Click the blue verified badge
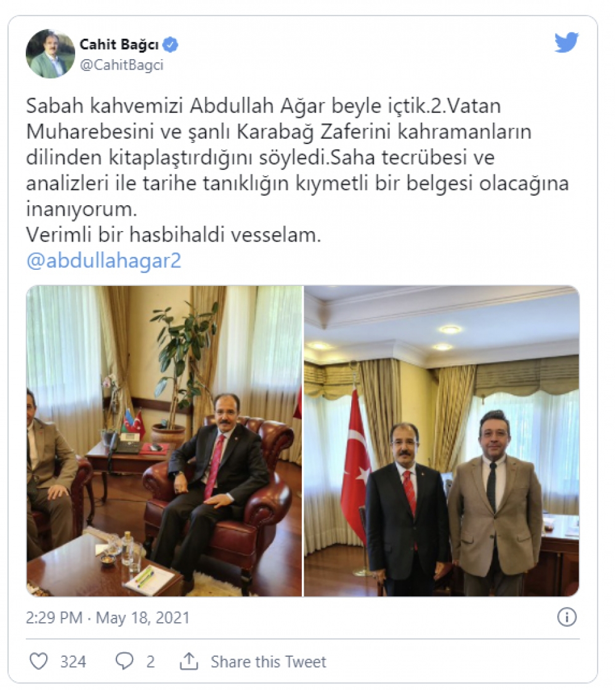 pos(171,44)
